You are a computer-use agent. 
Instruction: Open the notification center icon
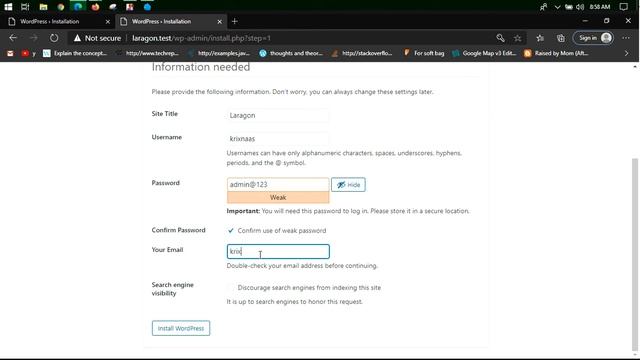(623, 7)
